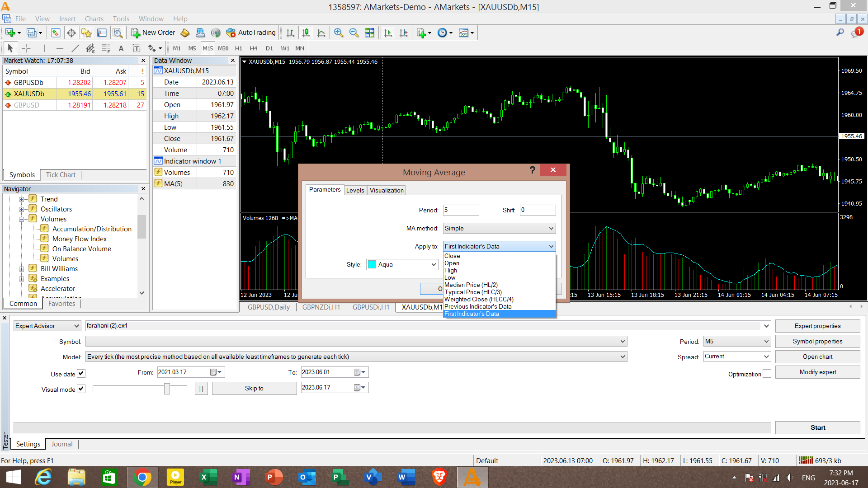
Task: Toggle AutoTrading in the toolbar
Action: 251,33
